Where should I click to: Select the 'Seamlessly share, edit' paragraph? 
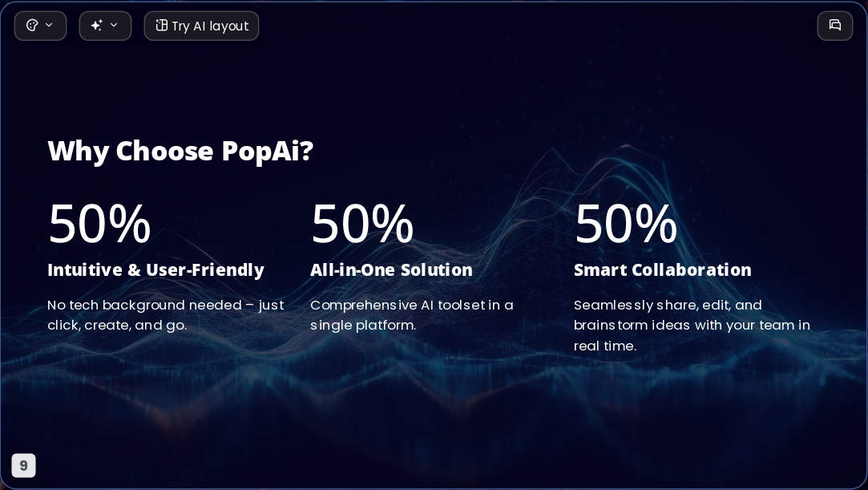coord(692,326)
